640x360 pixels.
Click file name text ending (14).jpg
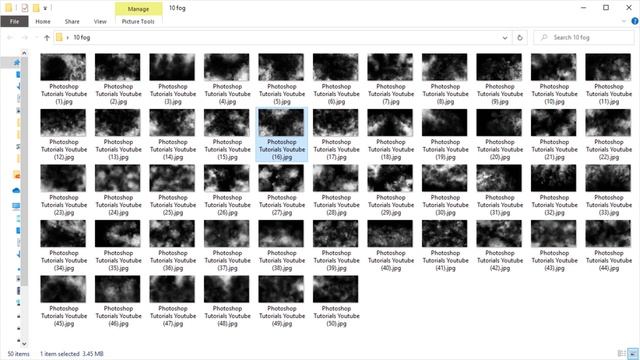(173, 149)
